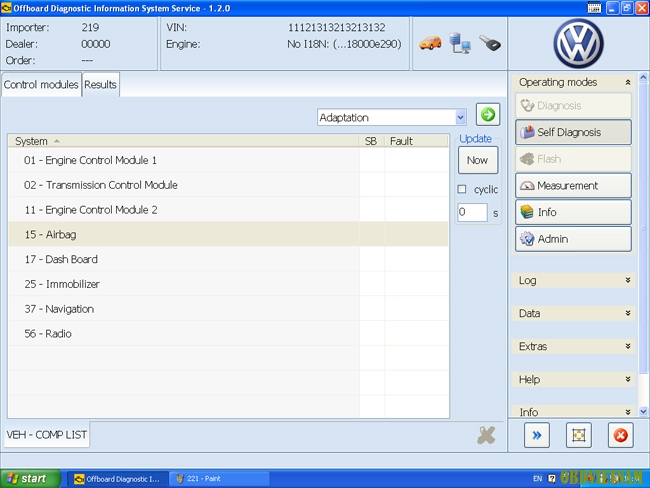Select the 17 - Dash Board row
Screen dimensions: 650x488
coord(228,259)
